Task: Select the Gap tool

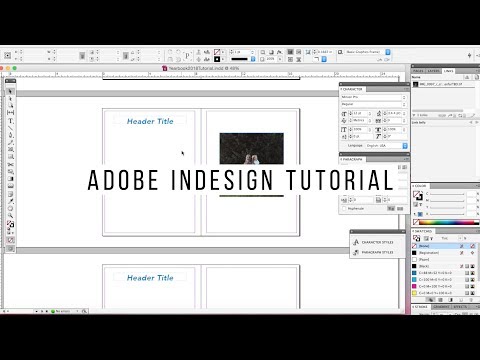Action: (x=10, y=113)
